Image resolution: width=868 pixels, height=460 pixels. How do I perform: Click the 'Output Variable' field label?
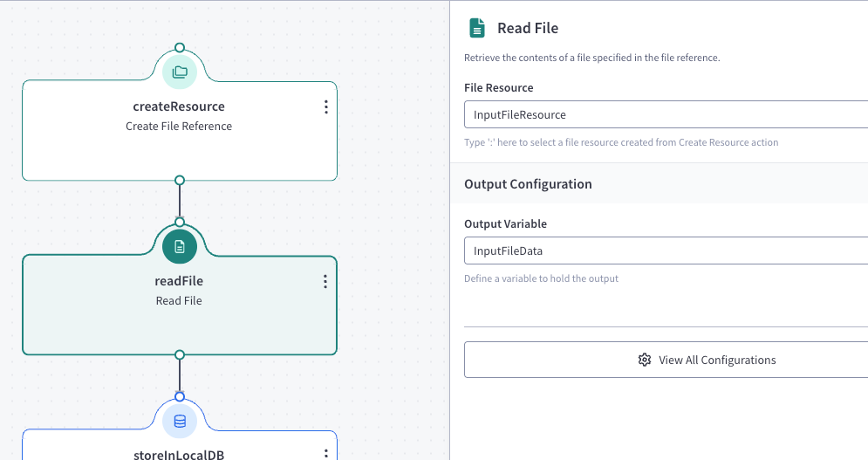[505, 224]
